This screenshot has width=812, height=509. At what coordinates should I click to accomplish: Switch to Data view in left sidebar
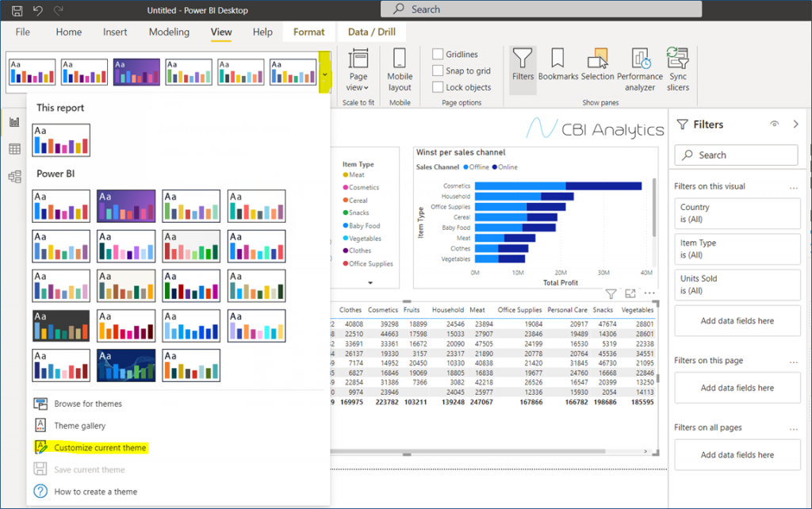pyautogui.click(x=14, y=149)
